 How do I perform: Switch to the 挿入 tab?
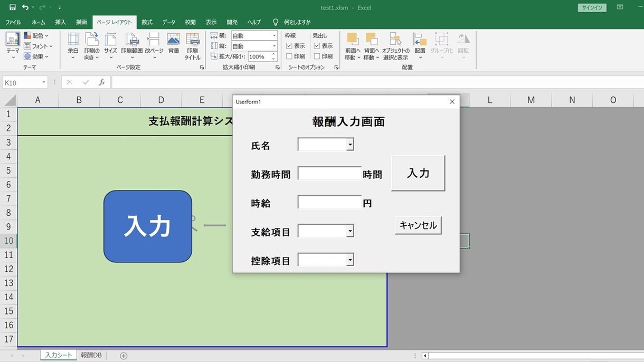click(61, 22)
